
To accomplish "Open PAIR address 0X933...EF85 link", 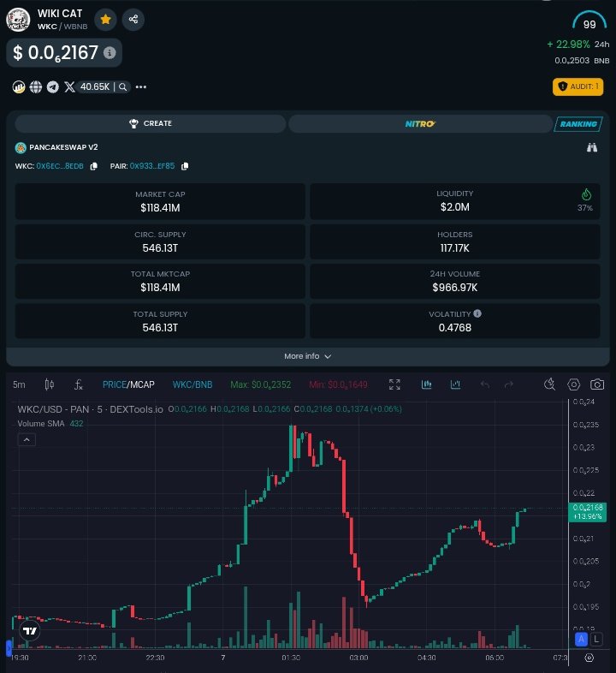I will pos(152,166).
